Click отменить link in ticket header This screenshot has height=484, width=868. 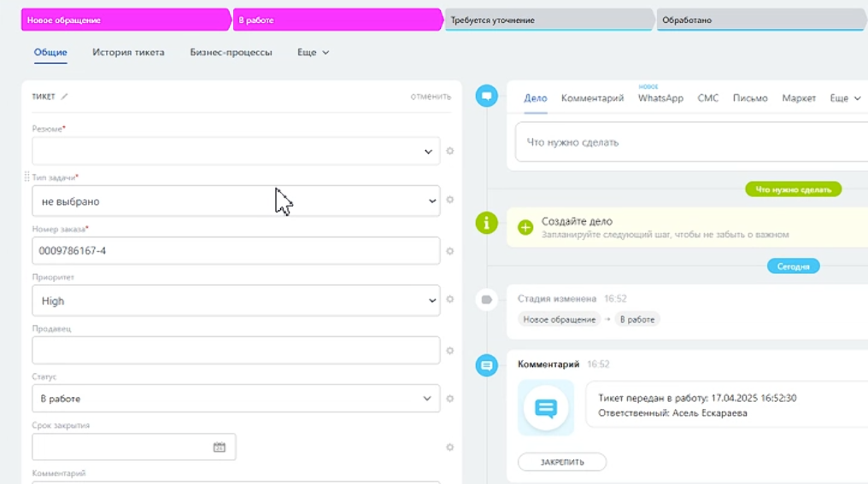[x=431, y=96]
